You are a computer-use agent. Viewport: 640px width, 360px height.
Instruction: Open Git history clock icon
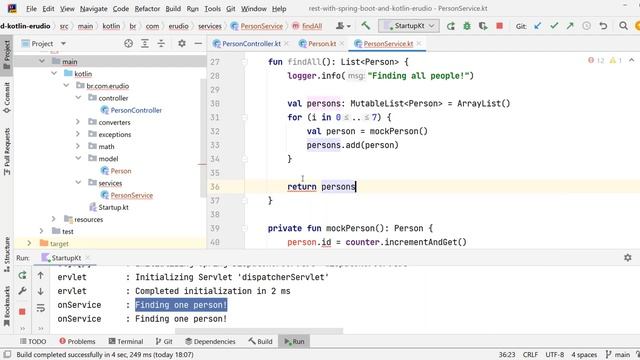(x=587, y=26)
